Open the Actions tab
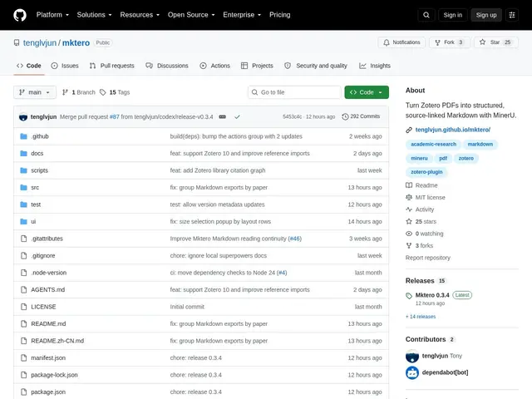This screenshot has width=532, height=399. pyautogui.click(x=214, y=66)
